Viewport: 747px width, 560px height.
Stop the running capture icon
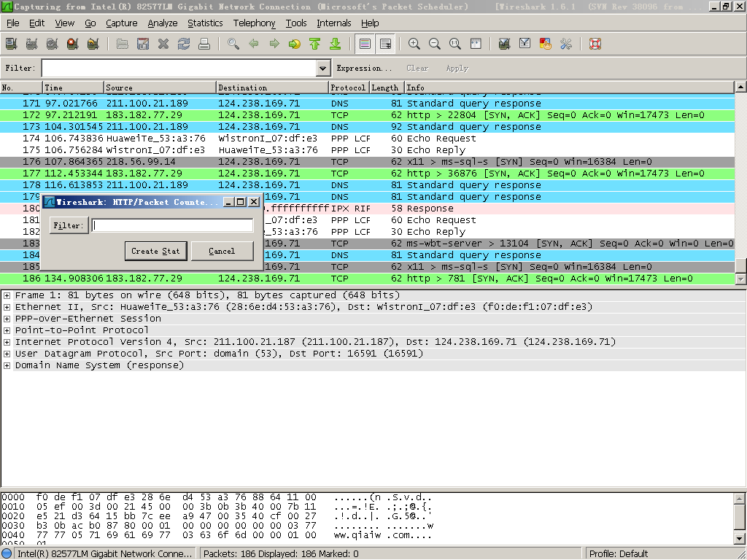(x=73, y=44)
